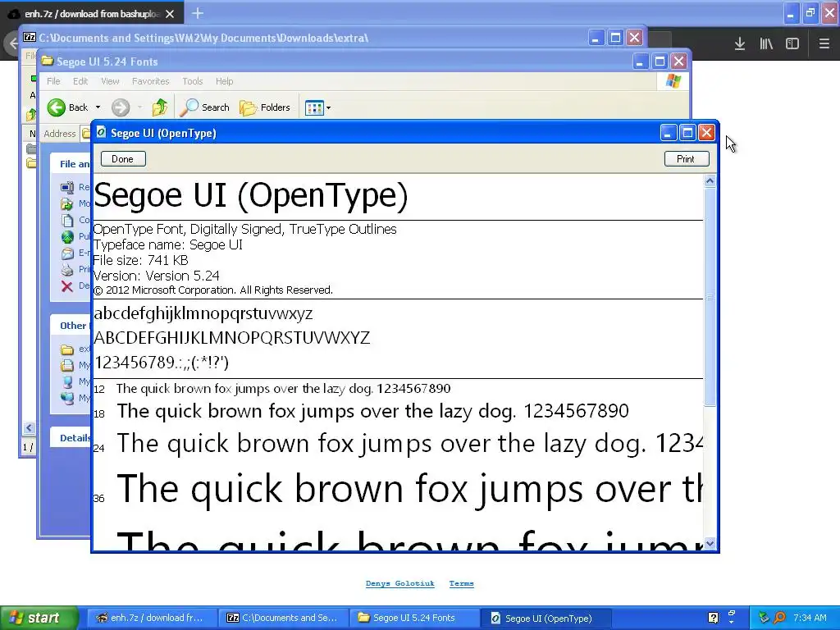Open a new browser tab with plus icon

197,13
